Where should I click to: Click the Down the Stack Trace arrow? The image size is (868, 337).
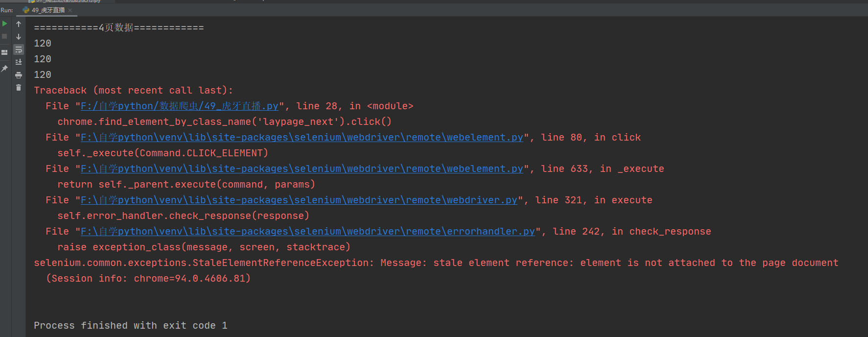pyautogui.click(x=19, y=37)
